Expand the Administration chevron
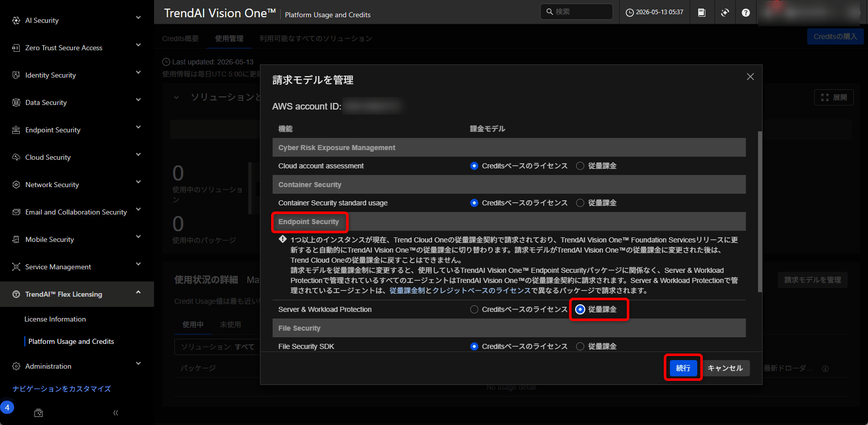This screenshot has height=425, width=868. pyautogui.click(x=138, y=364)
